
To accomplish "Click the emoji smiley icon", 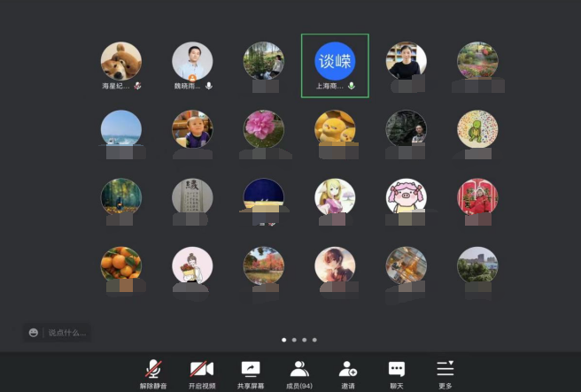I will [x=34, y=333].
